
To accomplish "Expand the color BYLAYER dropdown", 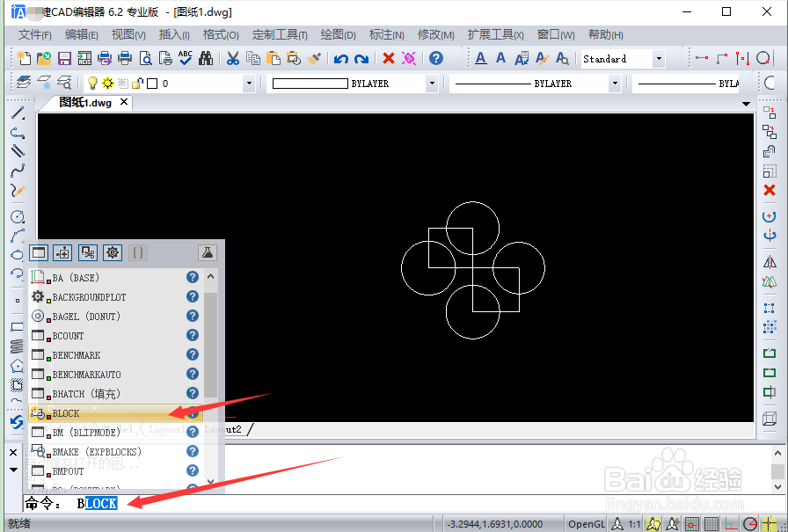I will pyautogui.click(x=432, y=84).
